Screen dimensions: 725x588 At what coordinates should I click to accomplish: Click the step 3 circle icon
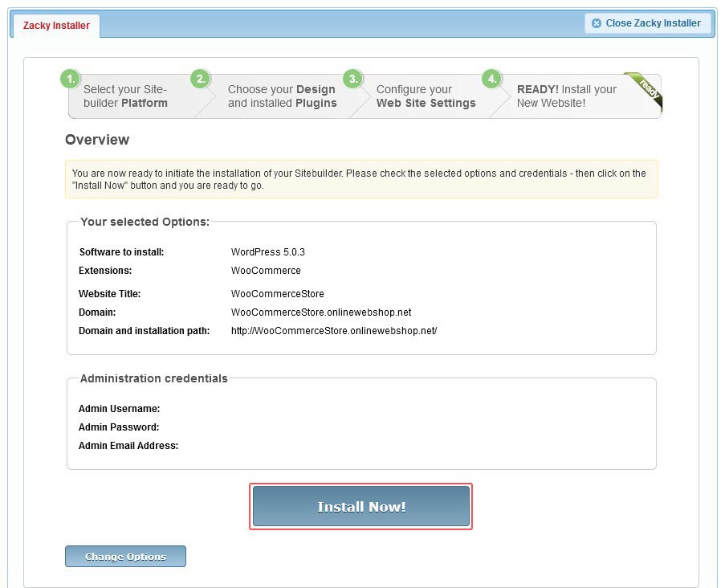[x=352, y=80]
